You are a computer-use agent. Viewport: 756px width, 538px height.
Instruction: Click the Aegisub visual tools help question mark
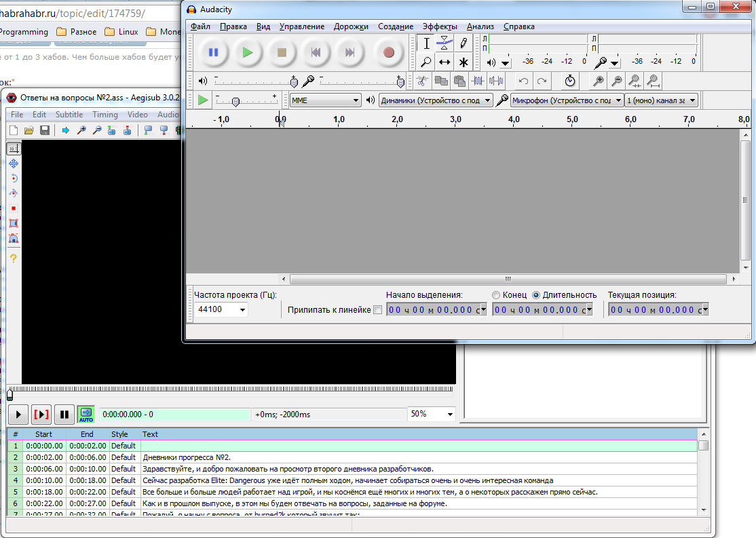[14, 258]
